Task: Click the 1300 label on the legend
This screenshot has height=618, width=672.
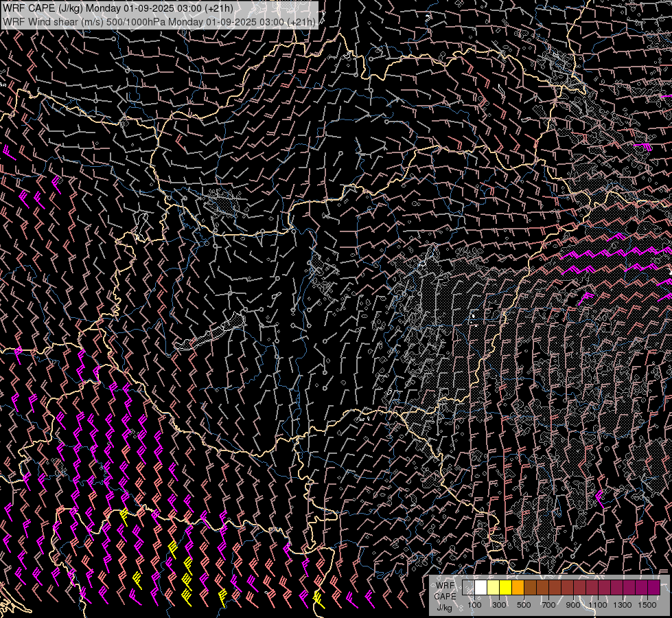Action: [623, 605]
